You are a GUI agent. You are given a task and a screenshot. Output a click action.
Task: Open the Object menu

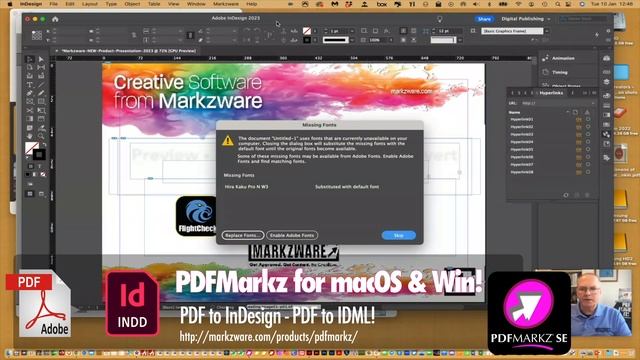(132, 4)
